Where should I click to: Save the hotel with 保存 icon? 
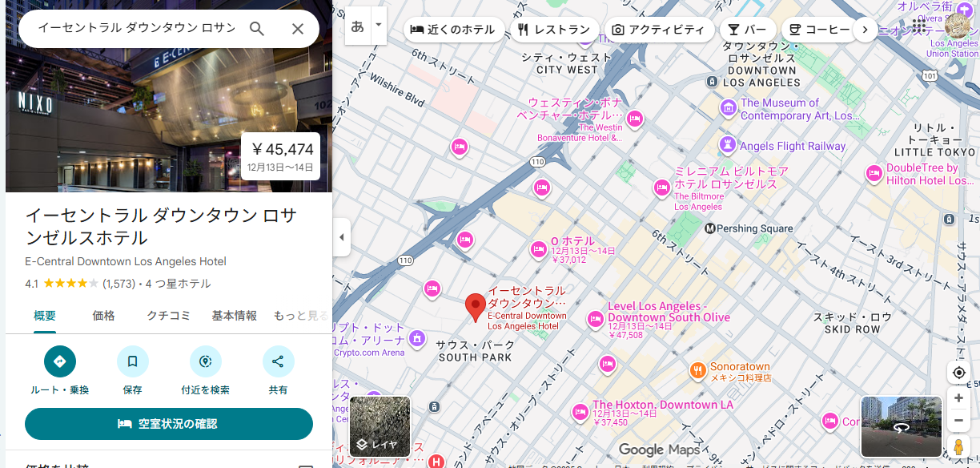tap(132, 362)
